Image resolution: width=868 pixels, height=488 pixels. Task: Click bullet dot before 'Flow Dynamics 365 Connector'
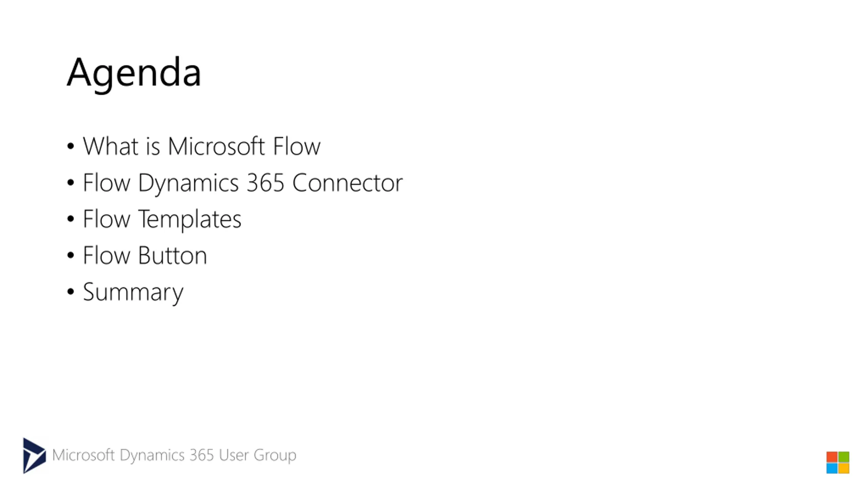pyautogui.click(x=71, y=183)
